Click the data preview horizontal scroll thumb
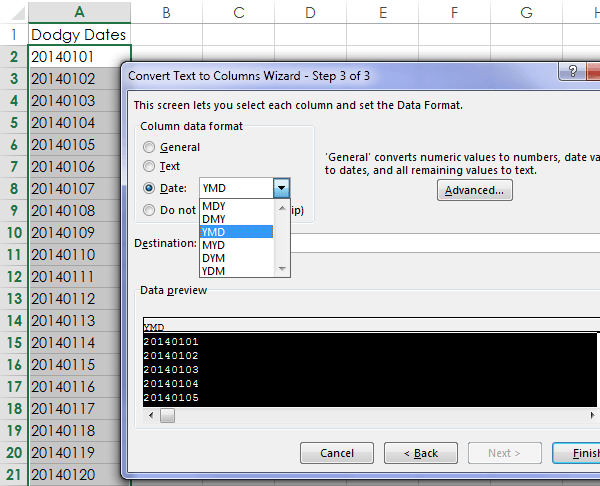600x486 pixels. click(x=167, y=415)
